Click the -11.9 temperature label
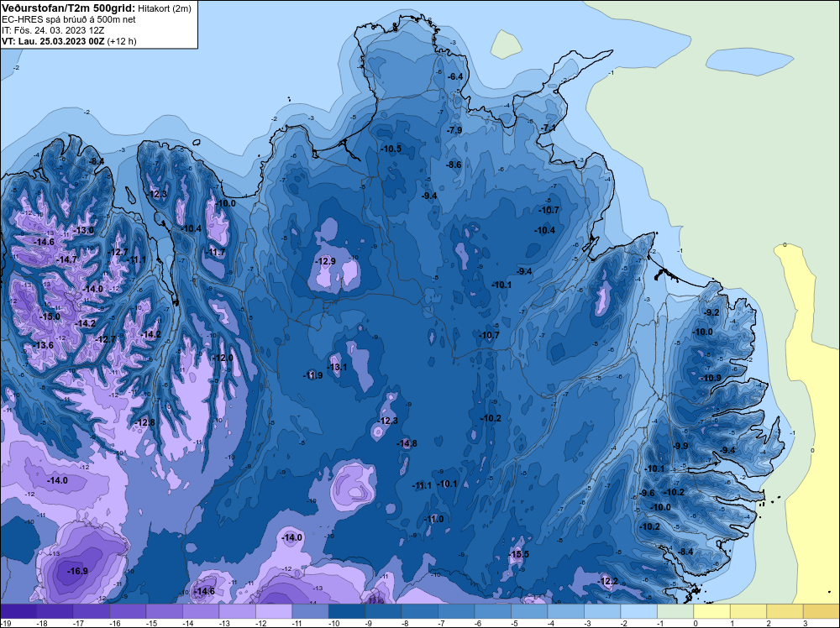The image size is (840, 628). point(312,375)
